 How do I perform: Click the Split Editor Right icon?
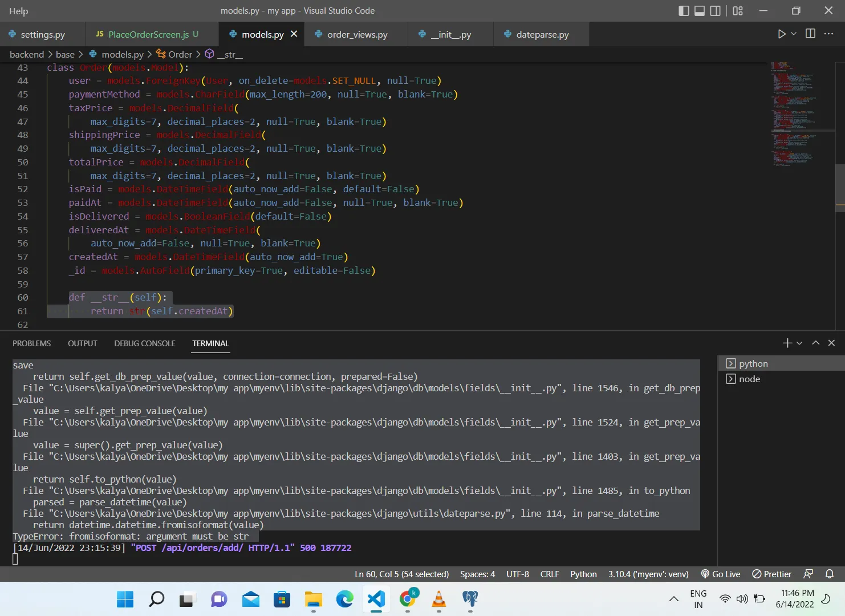pyautogui.click(x=810, y=34)
